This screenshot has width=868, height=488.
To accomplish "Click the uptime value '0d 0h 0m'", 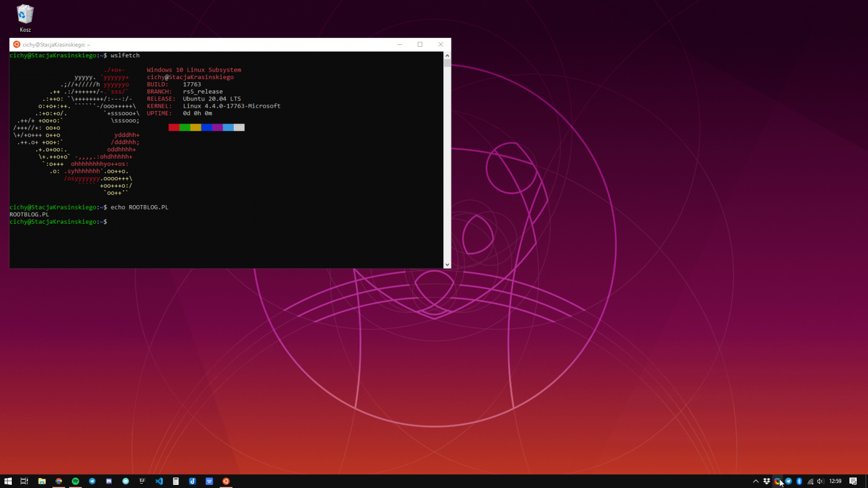I will pos(198,113).
